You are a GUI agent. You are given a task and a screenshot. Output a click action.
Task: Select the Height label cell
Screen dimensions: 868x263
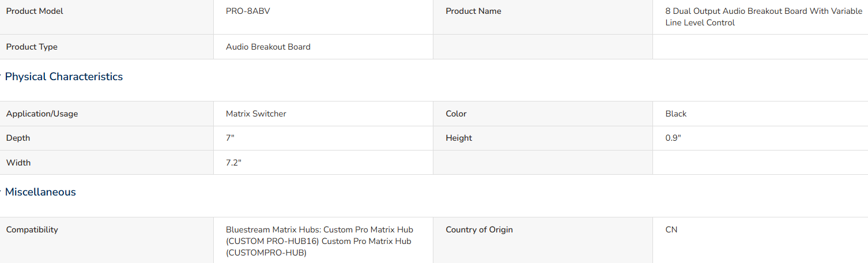[542, 138]
